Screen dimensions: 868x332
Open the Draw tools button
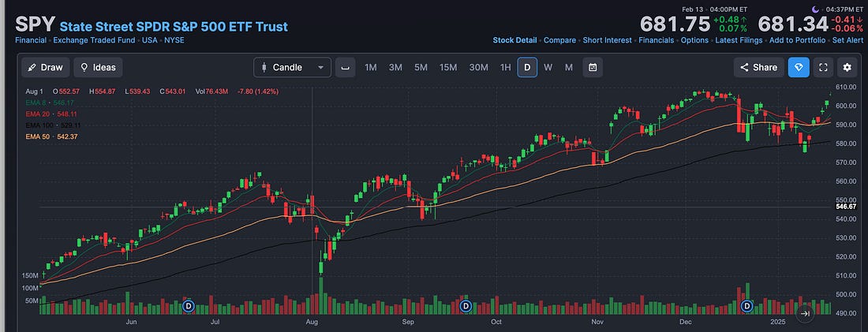pyautogui.click(x=46, y=68)
